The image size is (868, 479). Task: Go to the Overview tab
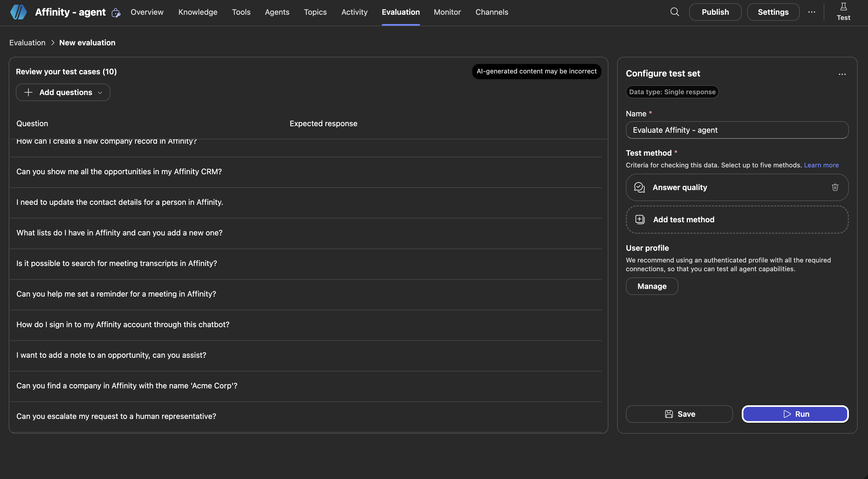(x=147, y=12)
